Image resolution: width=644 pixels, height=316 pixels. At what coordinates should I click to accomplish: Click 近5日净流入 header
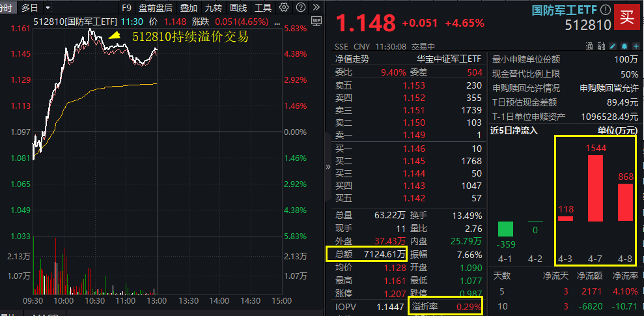514,131
